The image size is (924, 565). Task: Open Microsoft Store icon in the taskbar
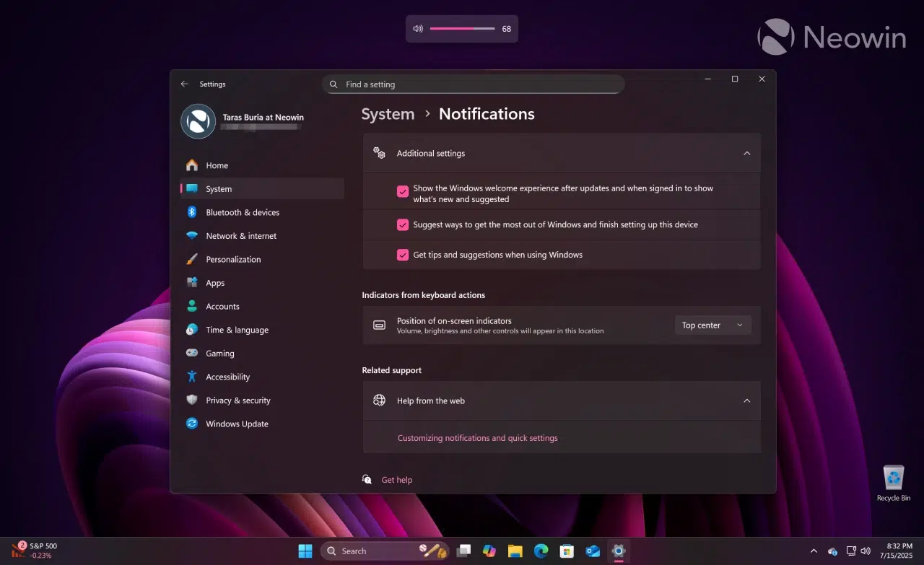(567, 551)
